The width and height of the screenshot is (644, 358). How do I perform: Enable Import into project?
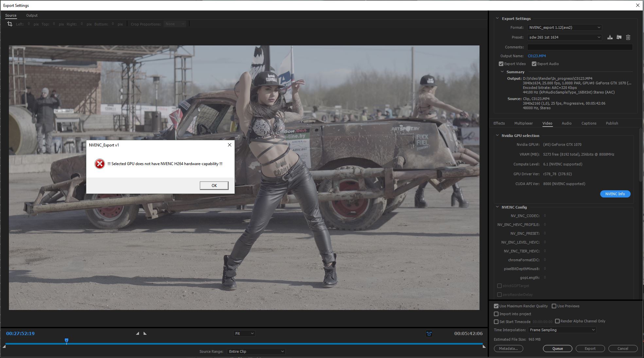(496, 314)
